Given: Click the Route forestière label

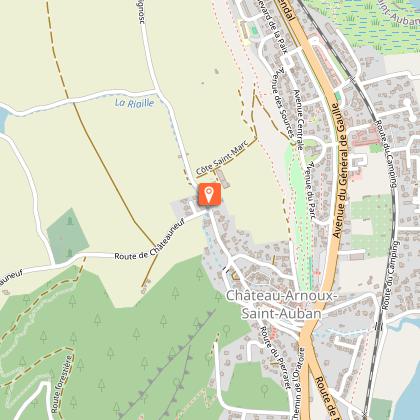Looking at the screenshot, I should tap(60, 383).
